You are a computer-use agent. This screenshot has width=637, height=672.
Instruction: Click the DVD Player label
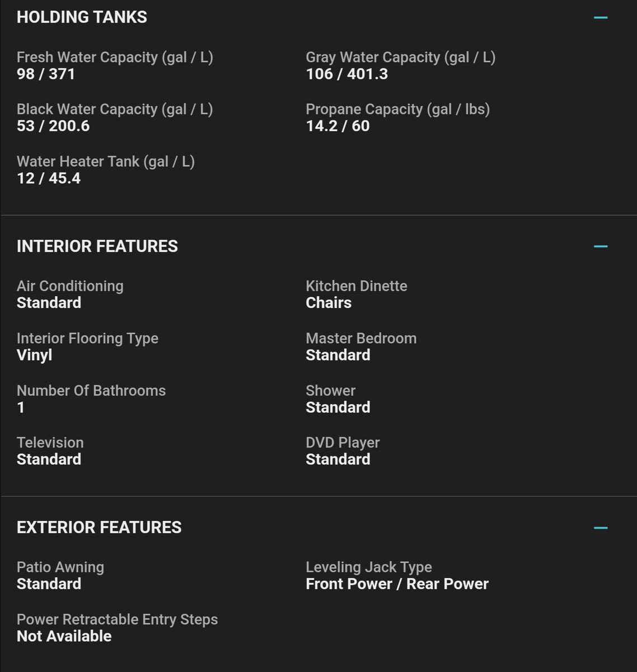pos(343,442)
